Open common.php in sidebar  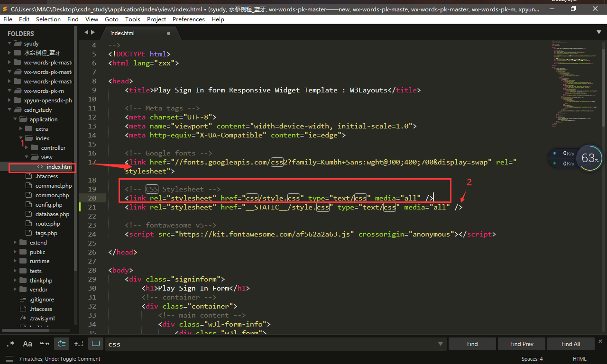click(52, 195)
